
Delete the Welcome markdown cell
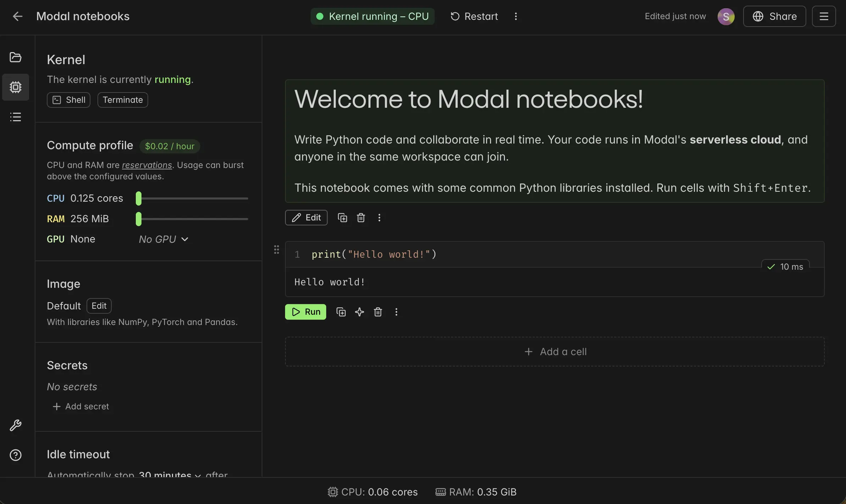pos(361,218)
